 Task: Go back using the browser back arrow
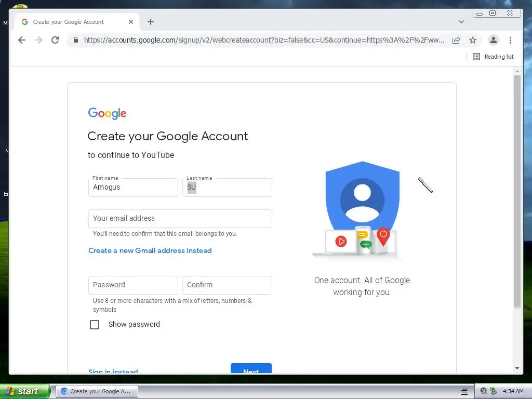[x=22, y=40]
